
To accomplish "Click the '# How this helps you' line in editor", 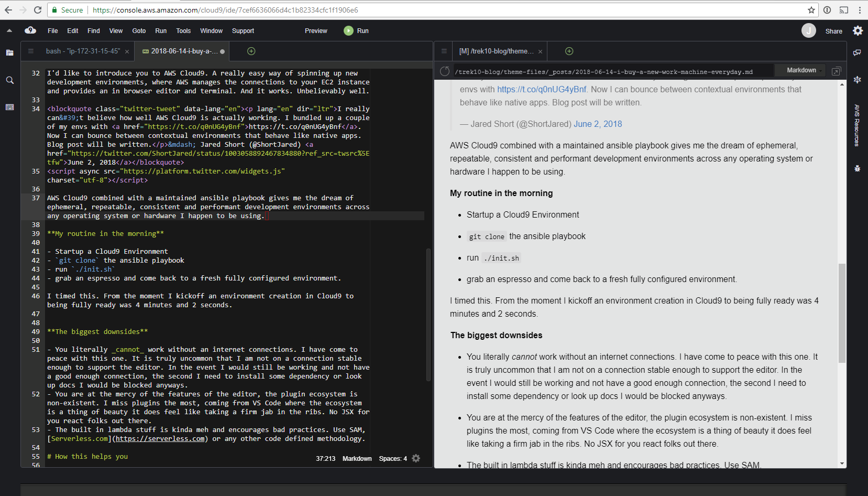I will [x=87, y=457].
